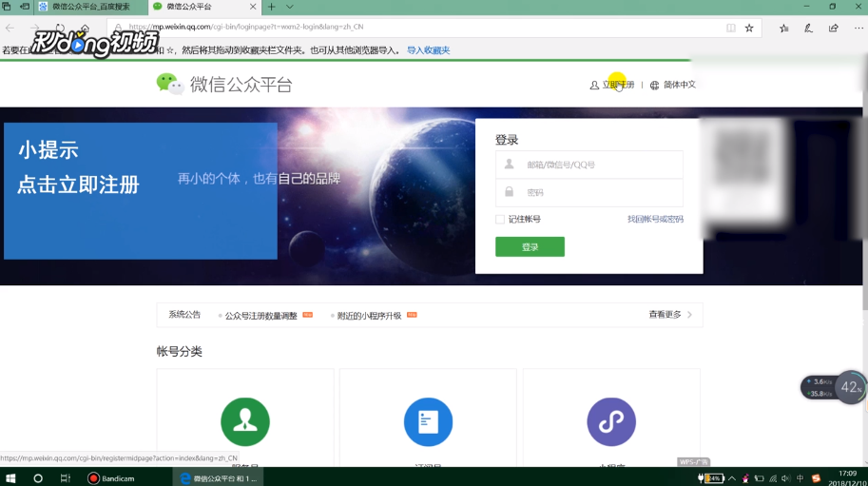Click 查看更多 to view more announcements
The width and height of the screenshot is (868, 486).
pos(670,315)
